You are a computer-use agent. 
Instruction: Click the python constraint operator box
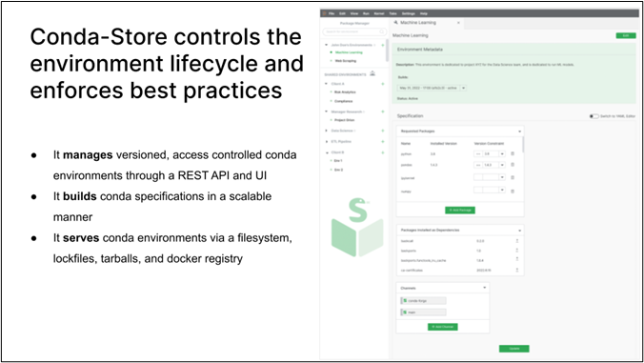[x=478, y=153]
